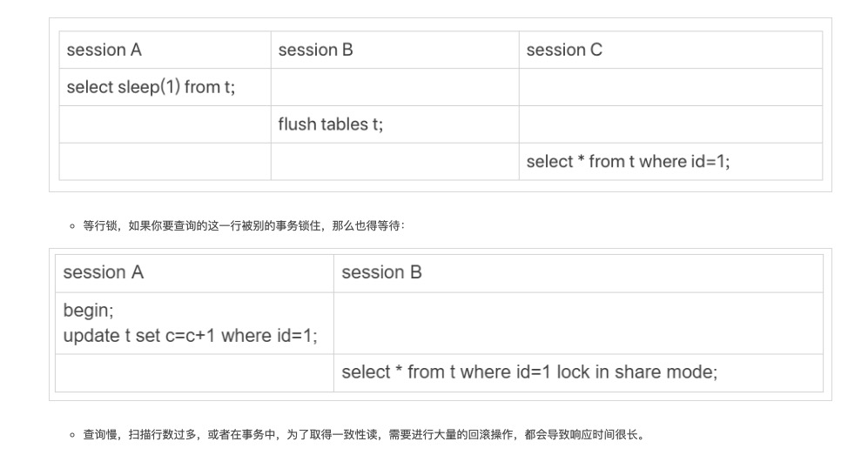The image size is (868, 475).
Task: Click empty session B cell beside begin/update
Action: [x=578, y=323]
